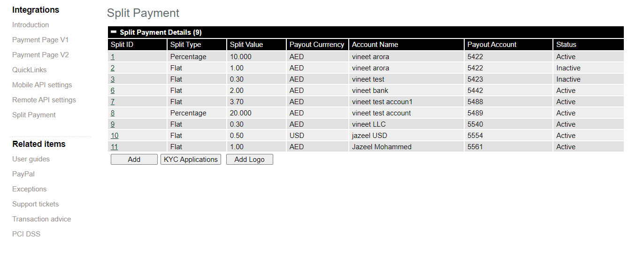Open Support tickets link
This screenshot has height=259, width=644.
point(36,204)
